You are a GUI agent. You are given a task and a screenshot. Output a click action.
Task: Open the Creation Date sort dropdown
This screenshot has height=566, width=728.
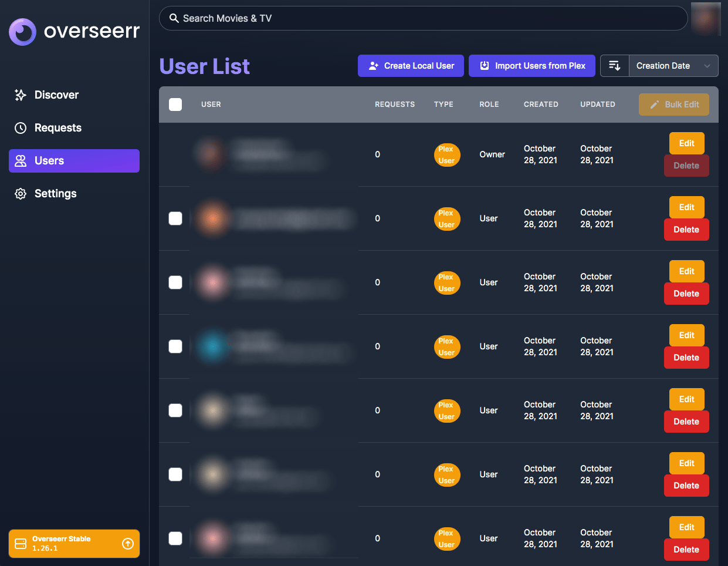point(673,66)
